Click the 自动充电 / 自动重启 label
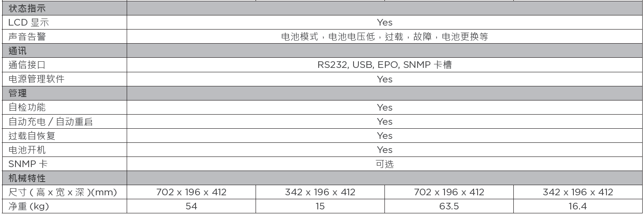The image size is (644, 216). [x=51, y=121]
